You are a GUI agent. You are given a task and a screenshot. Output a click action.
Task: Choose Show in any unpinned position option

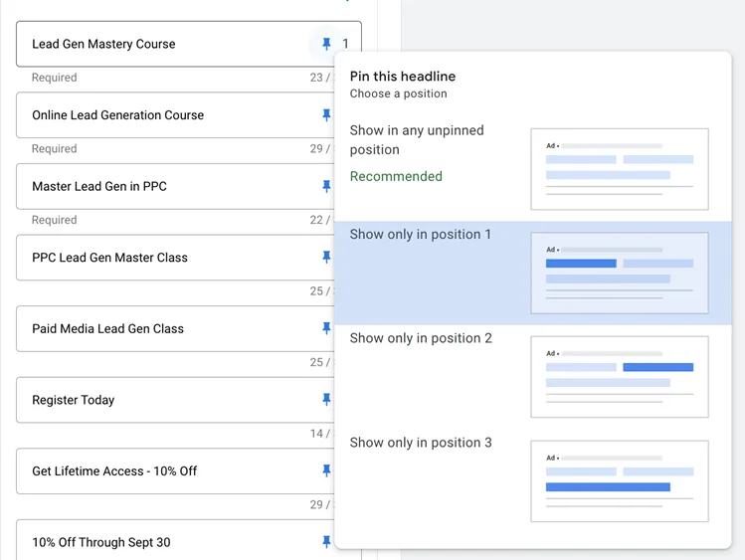(532, 169)
